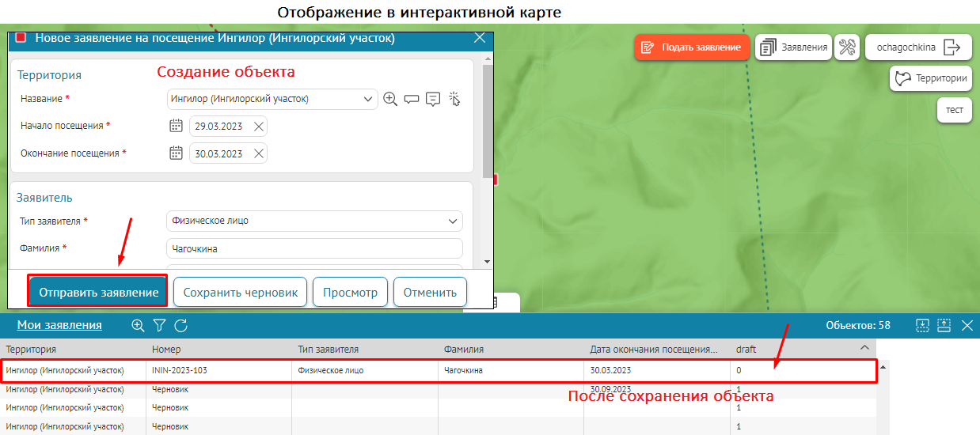
Task: Click the pick-on-map cursor icon
Action: click(454, 99)
